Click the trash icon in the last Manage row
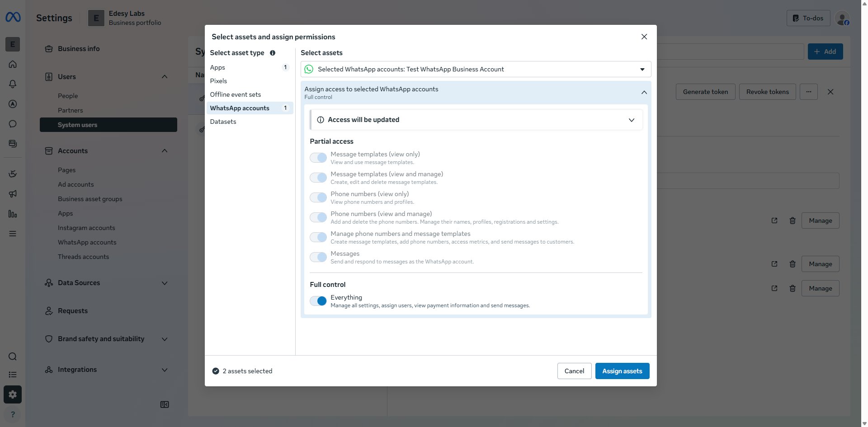 click(x=793, y=288)
